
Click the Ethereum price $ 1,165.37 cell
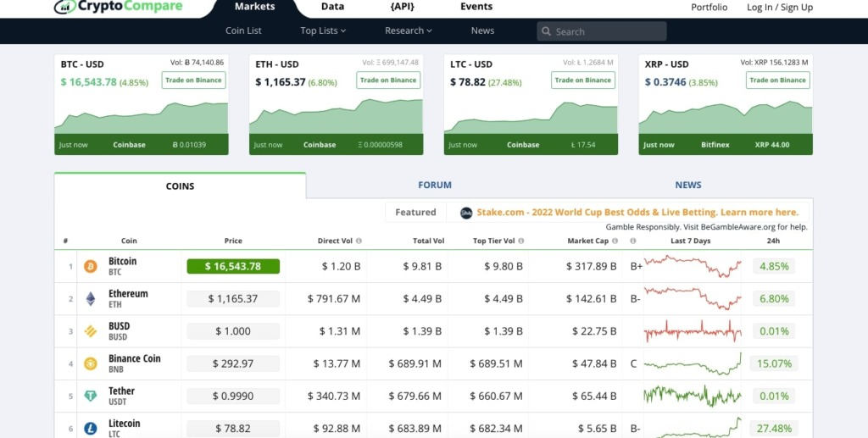coord(233,299)
